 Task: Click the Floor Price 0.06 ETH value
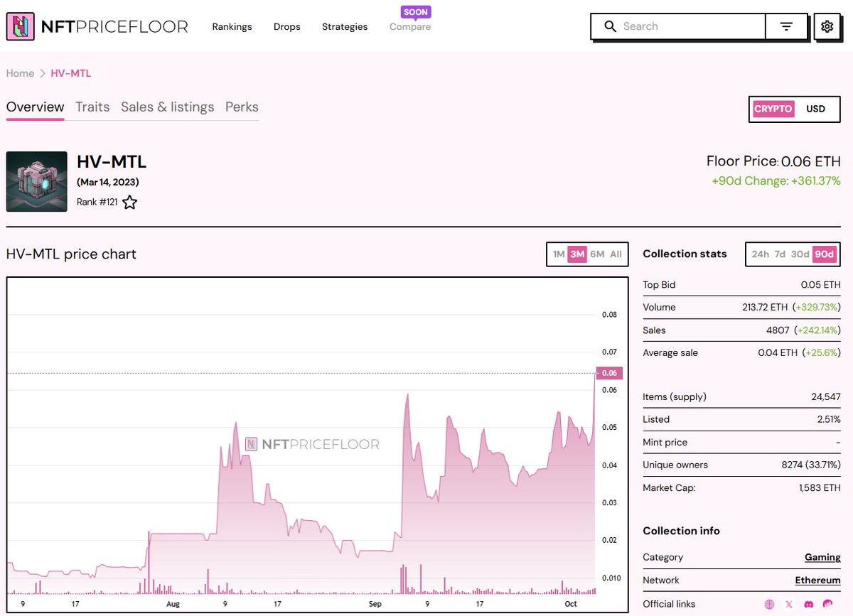coord(811,161)
